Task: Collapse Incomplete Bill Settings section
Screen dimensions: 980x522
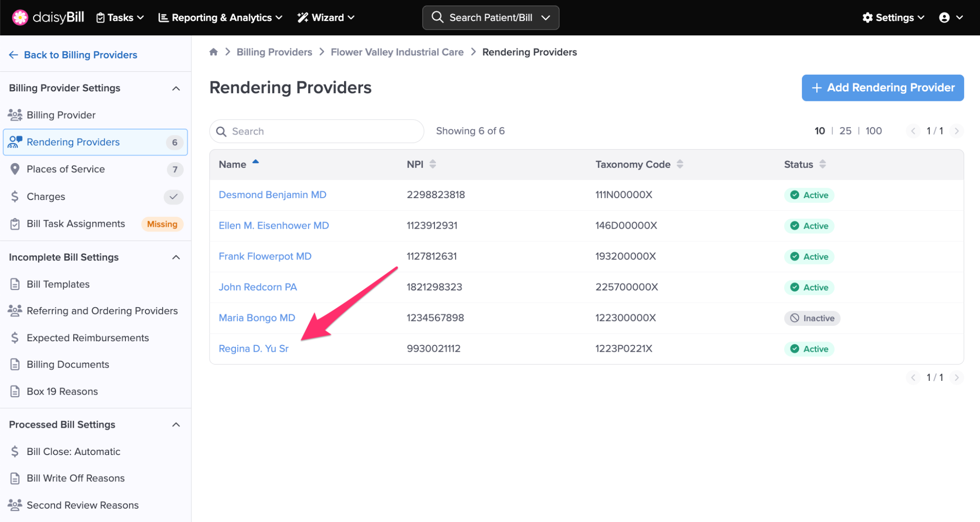Action: 176,257
